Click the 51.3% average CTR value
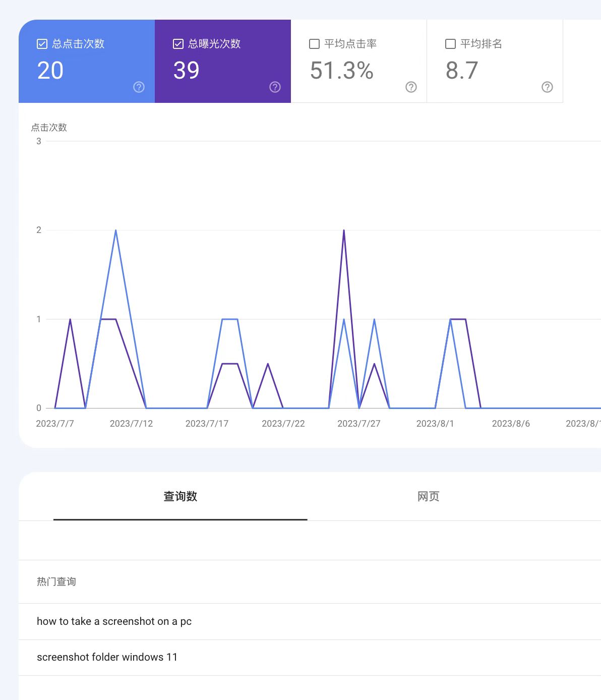601x700 pixels. [342, 71]
